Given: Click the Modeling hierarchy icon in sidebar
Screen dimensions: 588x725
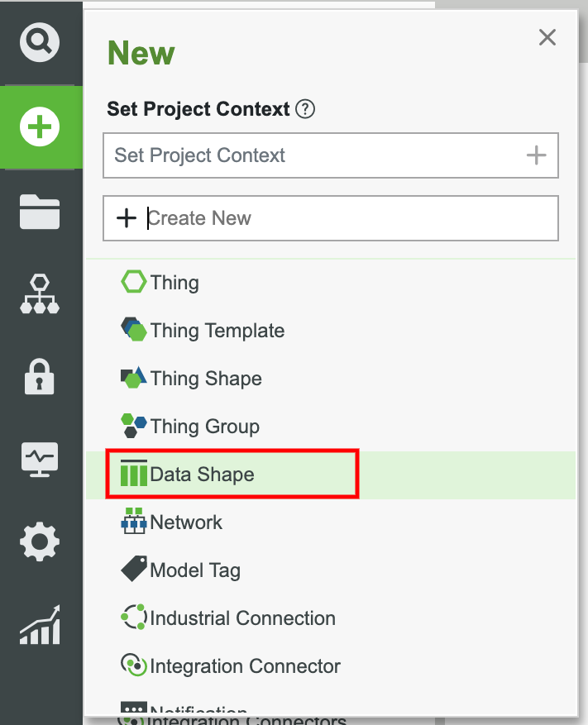Looking at the screenshot, I should click(41, 294).
